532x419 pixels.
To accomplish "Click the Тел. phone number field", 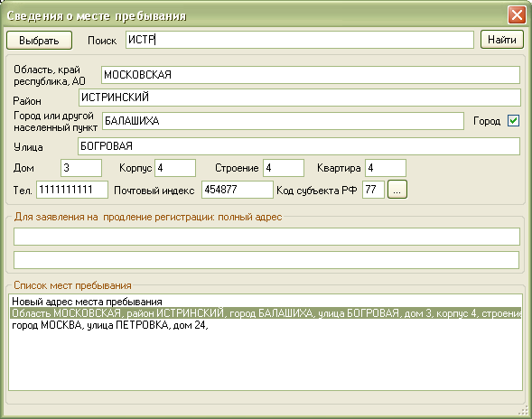I will point(72,190).
